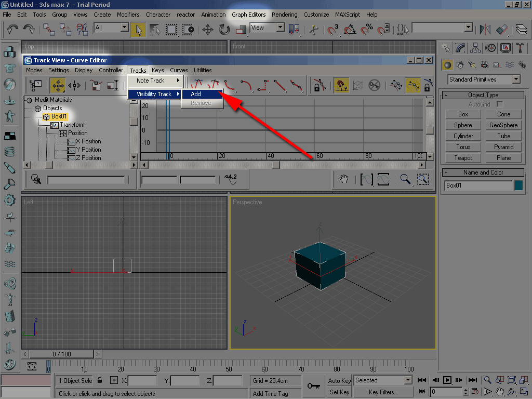Toggle Percent Snap in main toolbar
Image resolution: width=532 pixels, height=399 pixels.
366,30
